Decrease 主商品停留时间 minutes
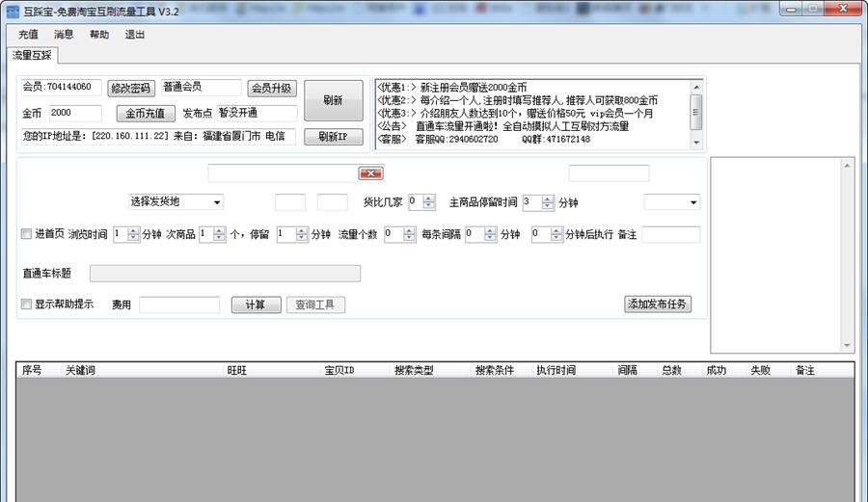The image size is (868, 502). coord(548,206)
